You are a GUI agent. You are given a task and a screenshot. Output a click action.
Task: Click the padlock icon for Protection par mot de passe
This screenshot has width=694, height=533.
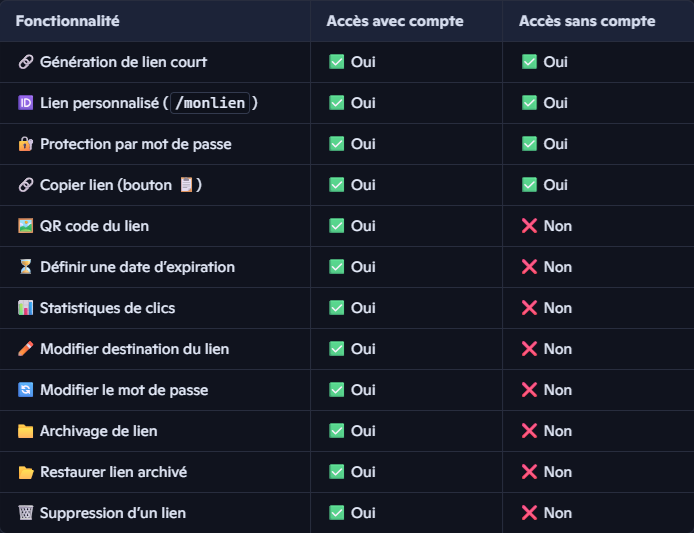click(26, 144)
